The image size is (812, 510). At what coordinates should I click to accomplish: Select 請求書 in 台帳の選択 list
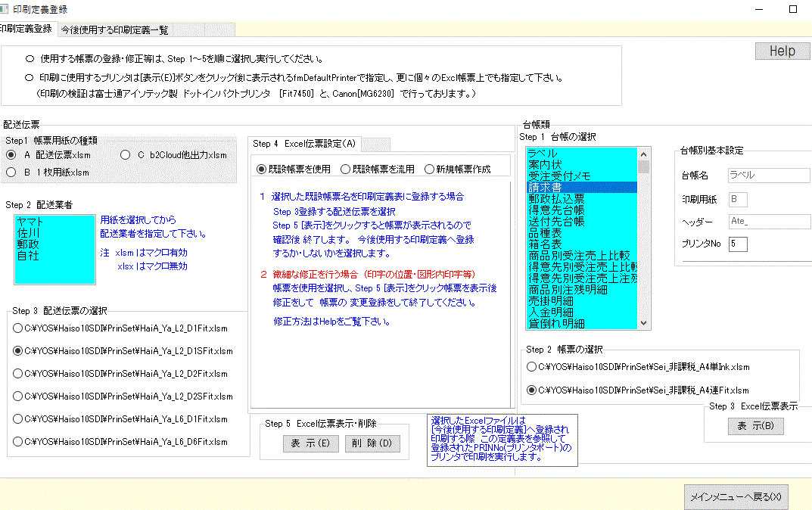click(581, 188)
